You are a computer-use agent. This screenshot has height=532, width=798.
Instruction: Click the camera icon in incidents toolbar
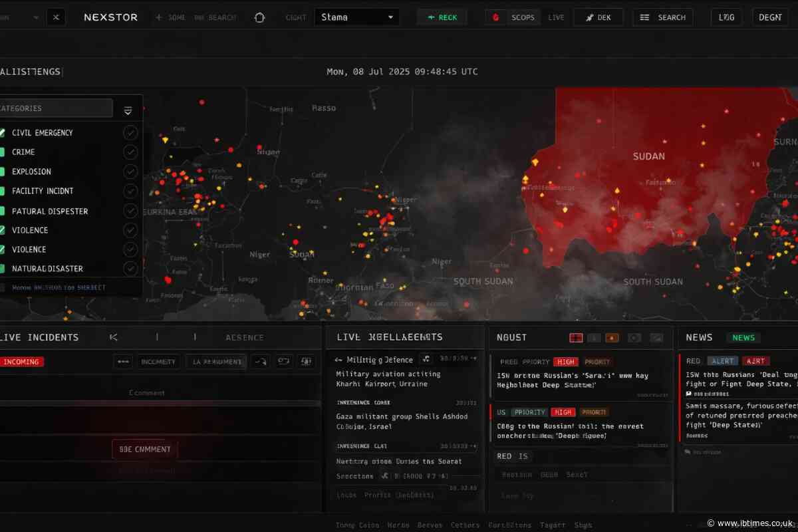(307, 362)
